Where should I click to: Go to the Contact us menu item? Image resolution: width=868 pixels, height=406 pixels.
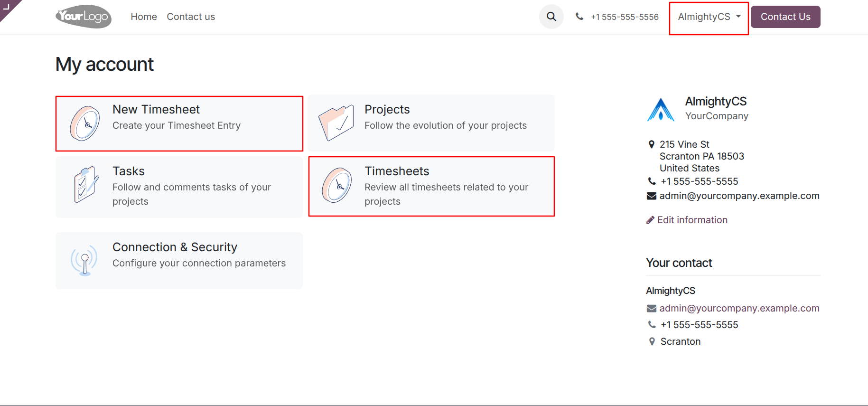(191, 17)
